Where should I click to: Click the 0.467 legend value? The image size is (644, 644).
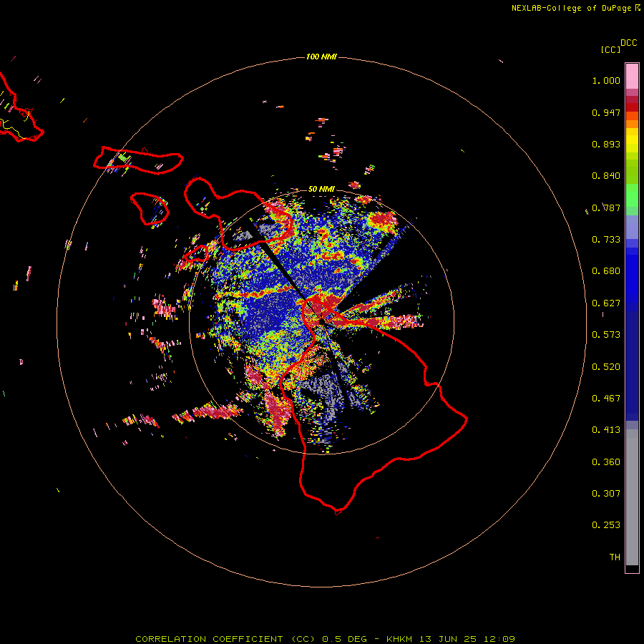click(606, 399)
